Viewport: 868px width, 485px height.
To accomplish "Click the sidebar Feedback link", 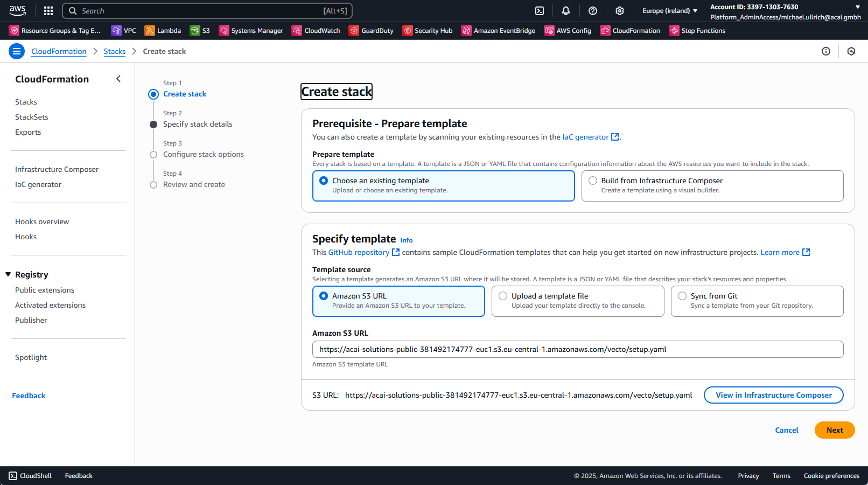I will point(29,396).
